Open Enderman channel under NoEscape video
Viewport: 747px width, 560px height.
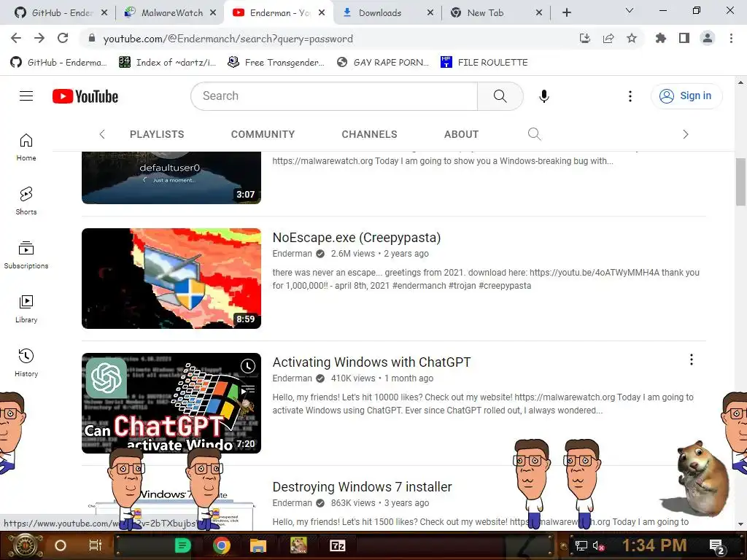[x=292, y=254]
